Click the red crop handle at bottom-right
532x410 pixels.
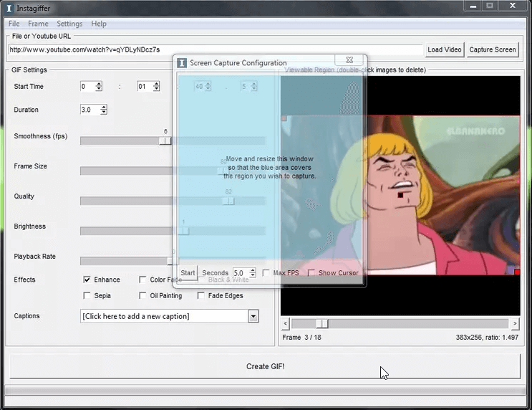pyautogui.click(x=517, y=272)
